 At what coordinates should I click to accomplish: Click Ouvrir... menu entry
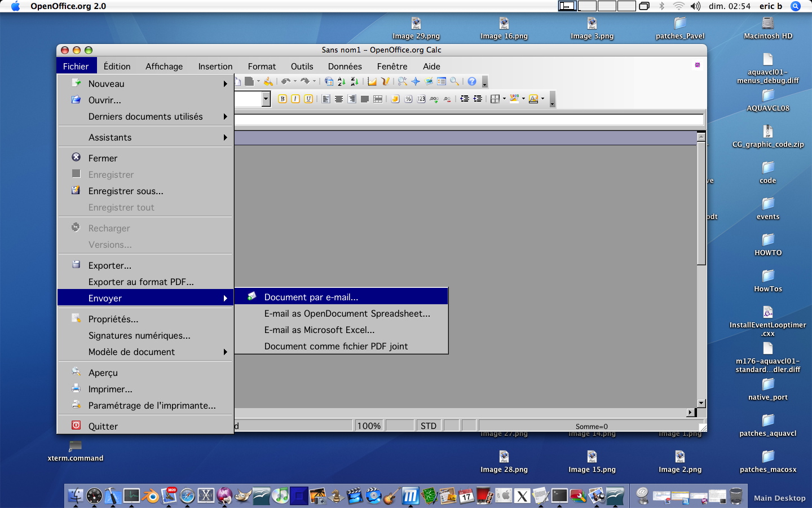(x=145, y=100)
